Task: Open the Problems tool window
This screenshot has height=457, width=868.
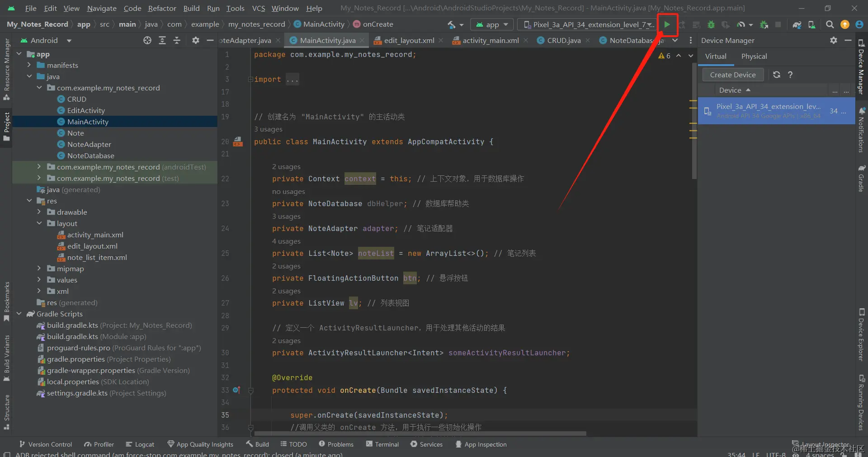Action: pos(336,444)
